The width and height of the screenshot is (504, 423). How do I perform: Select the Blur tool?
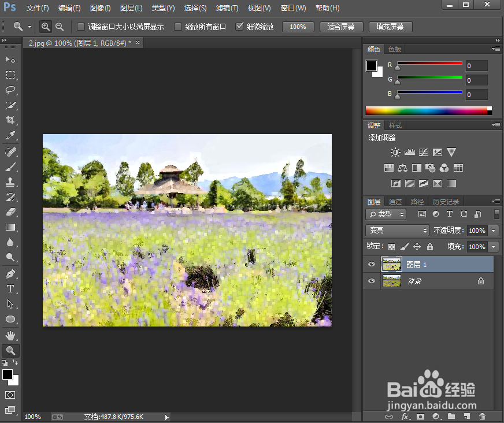pyautogui.click(x=10, y=242)
